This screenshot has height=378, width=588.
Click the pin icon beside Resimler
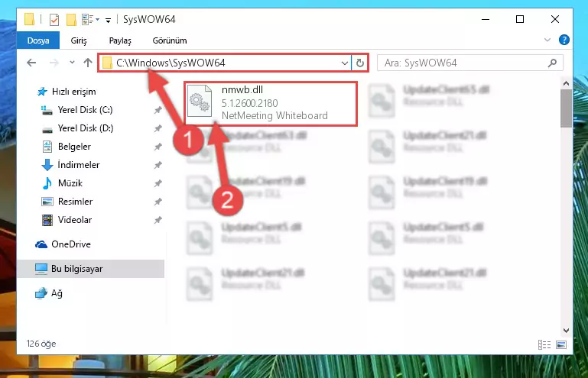[158, 202]
